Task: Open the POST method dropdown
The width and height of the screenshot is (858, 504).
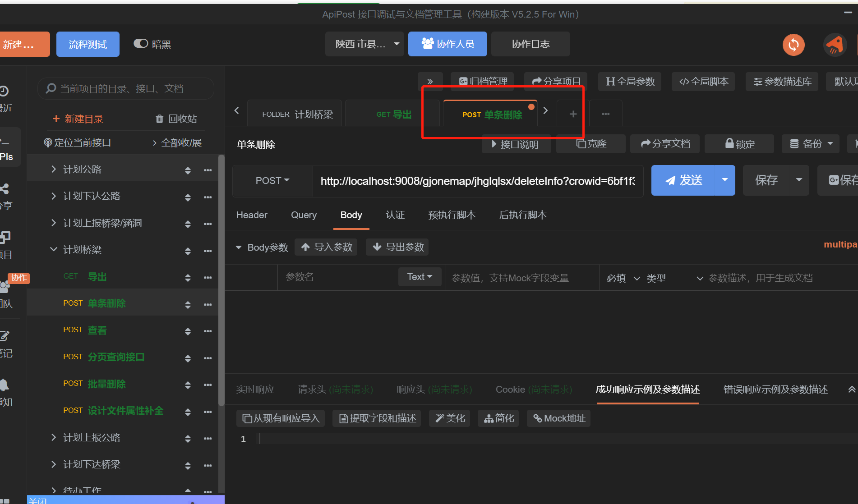Action: [x=272, y=181]
